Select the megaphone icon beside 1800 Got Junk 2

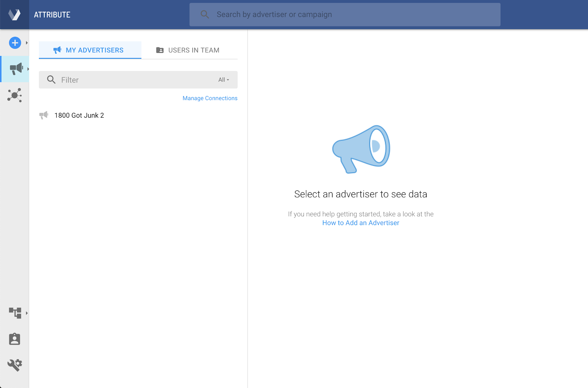click(x=44, y=115)
